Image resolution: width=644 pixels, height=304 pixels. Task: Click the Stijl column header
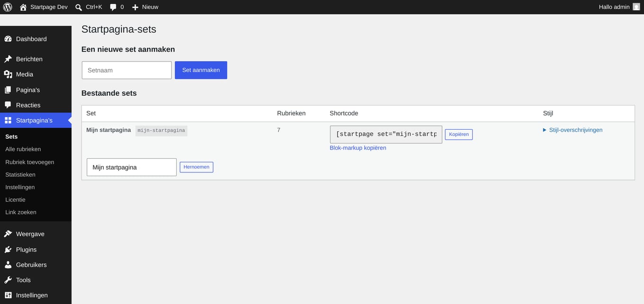[x=548, y=113]
